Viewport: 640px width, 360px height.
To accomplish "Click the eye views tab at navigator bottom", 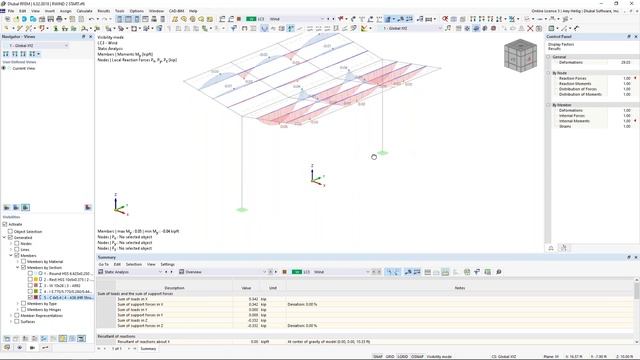I will (20, 348).
